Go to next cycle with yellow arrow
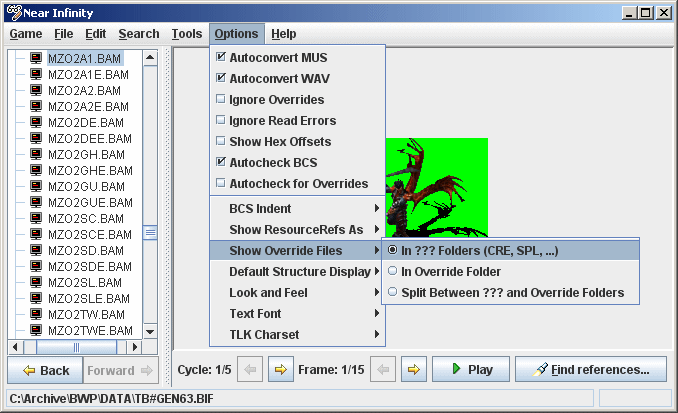The image size is (678, 413). pos(281,369)
